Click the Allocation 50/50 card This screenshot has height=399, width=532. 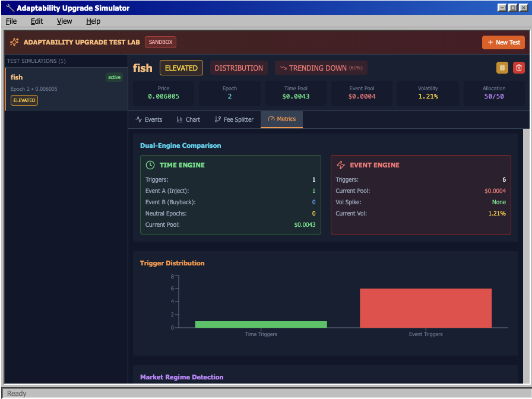494,93
